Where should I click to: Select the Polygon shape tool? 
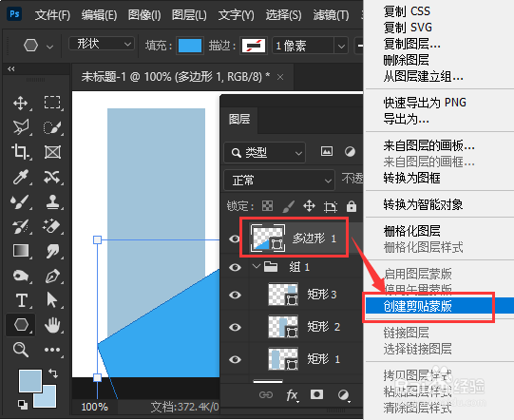(21, 325)
